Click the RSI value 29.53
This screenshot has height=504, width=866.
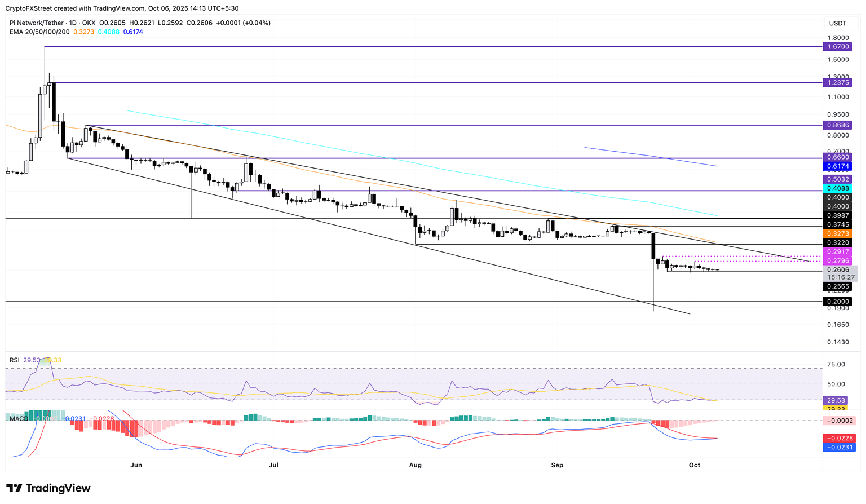click(31, 359)
